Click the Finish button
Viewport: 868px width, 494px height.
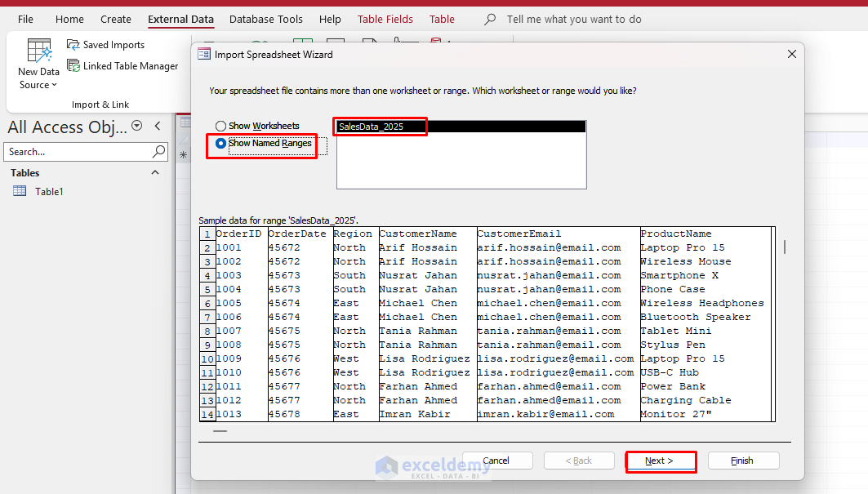tap(743, 461)
